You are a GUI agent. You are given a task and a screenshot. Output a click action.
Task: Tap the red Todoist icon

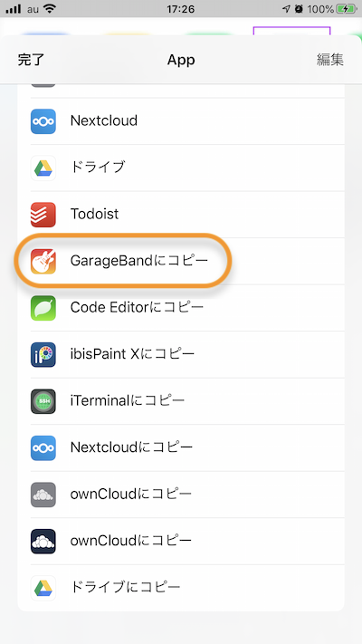click(43, 215)
